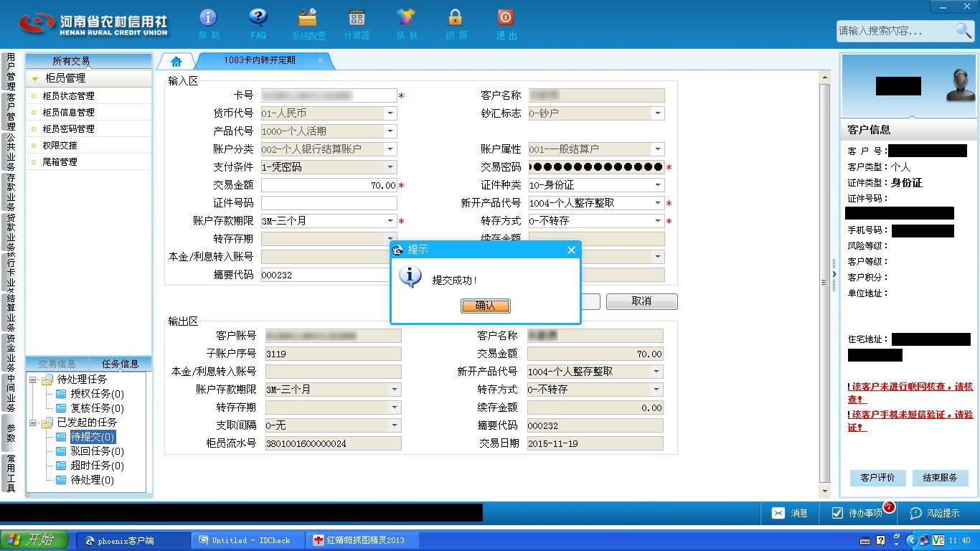Screen dimensions: 980x551
Task: Open the 钞汇标志 dropdown
Action: 658,113
